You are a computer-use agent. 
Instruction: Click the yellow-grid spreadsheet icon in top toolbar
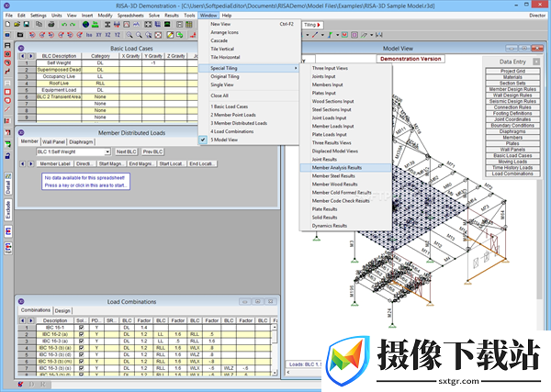pyautogui.click(x=189, y=25)
